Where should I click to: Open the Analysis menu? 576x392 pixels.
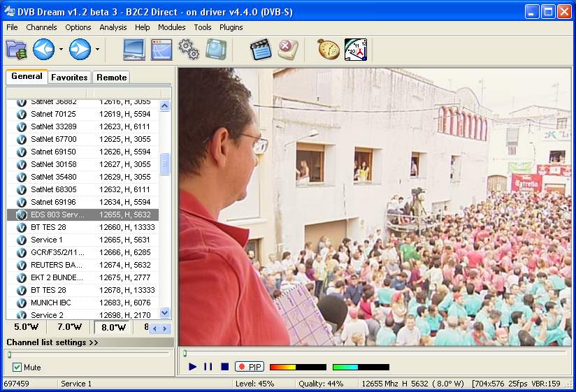pos(113,27)
